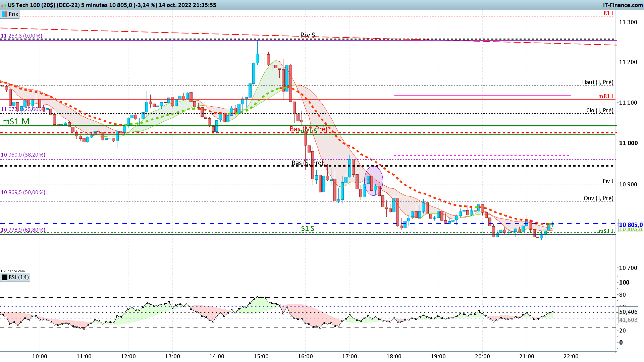Select the red R1 J resistance label

(608, 13)
